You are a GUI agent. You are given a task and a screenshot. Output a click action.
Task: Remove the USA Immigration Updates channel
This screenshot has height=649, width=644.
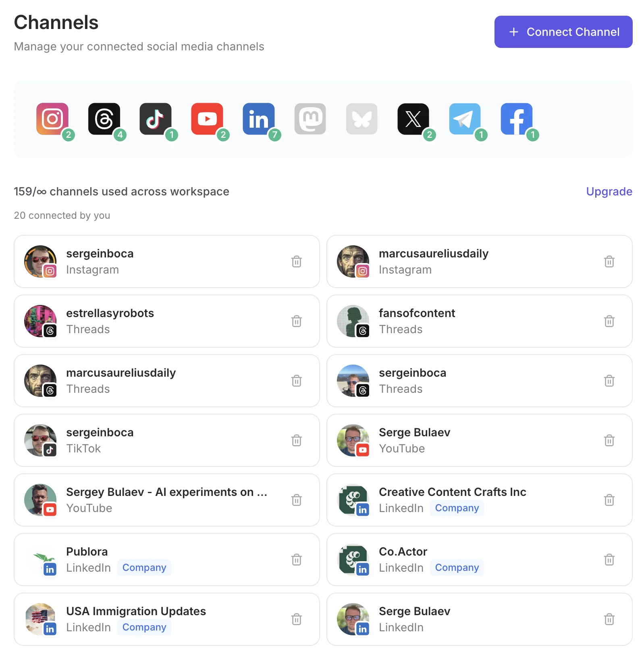point(297,619)
